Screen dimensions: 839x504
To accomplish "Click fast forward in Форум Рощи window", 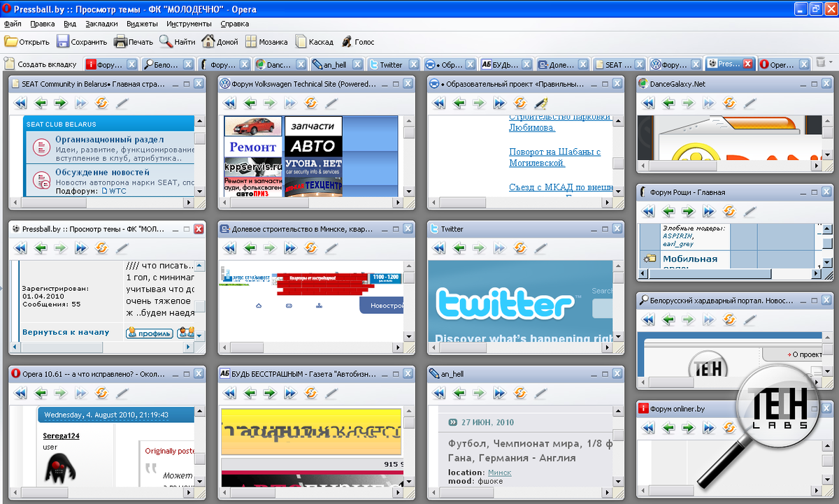I will [709, 210].
